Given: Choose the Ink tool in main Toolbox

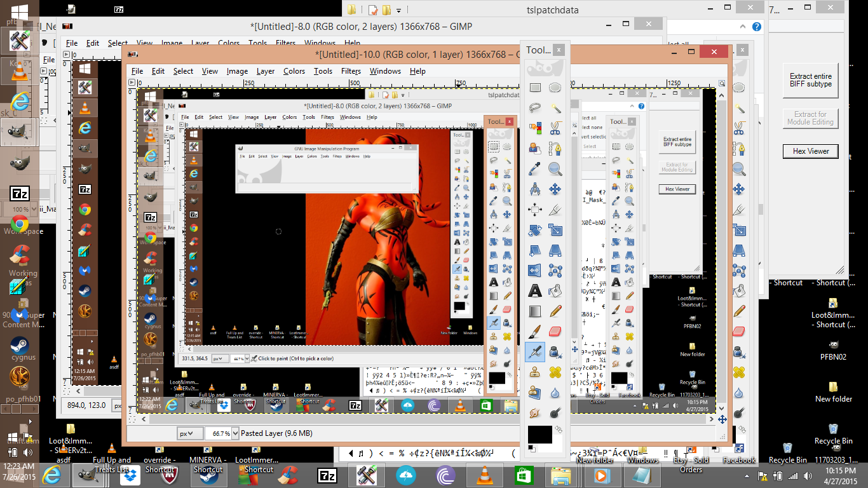Looking at the screenshot, I should (x=555, y=352).
